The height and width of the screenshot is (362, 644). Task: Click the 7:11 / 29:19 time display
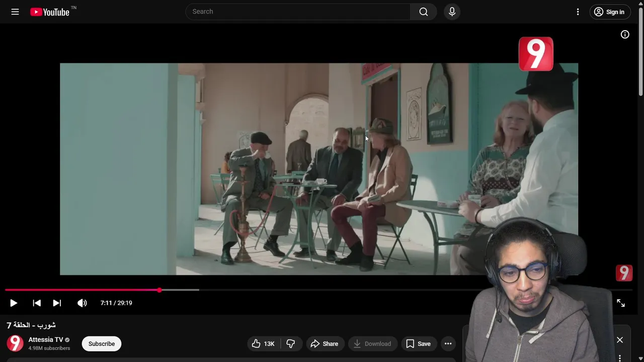coord(116,303)
